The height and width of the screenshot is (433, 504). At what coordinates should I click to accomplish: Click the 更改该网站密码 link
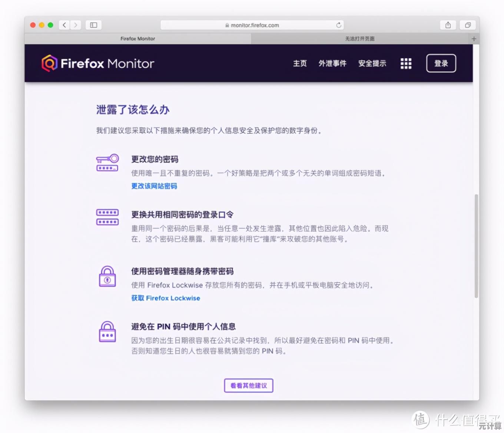pyautogui.click(x=153, y=186)
